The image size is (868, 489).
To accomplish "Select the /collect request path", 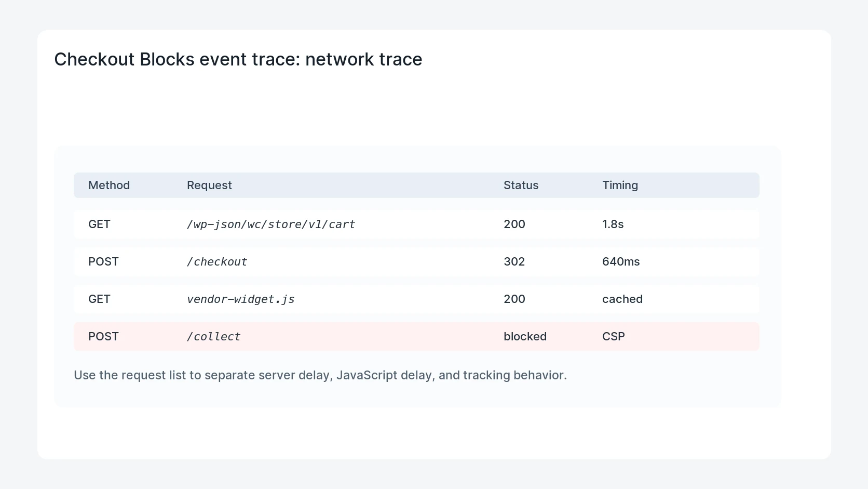I will coord(213,337).
